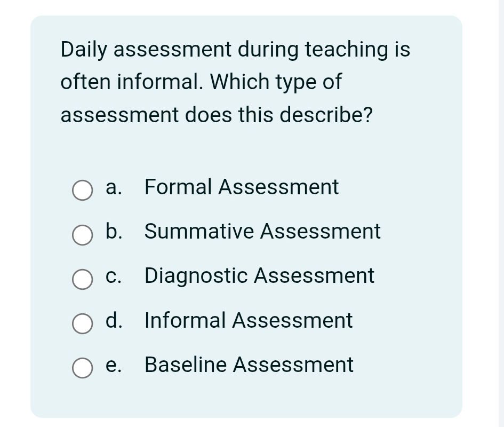Choose the answer 'Diagnostic Assessment'
The height and width of the screenshot is (427, 504).
[x=259, y=276]
